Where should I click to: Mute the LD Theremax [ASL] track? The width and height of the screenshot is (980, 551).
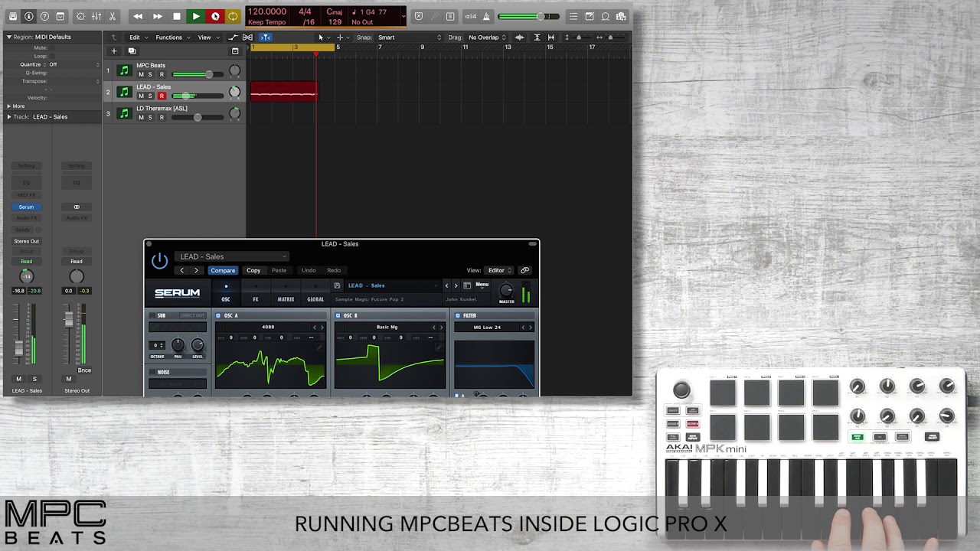pyautogui.click(x=141, y=117)
